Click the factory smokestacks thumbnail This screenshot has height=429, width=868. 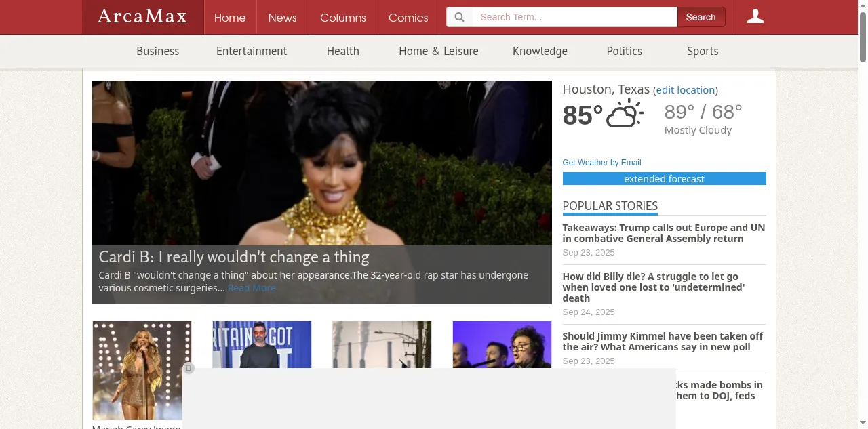(x=382, y=344)
